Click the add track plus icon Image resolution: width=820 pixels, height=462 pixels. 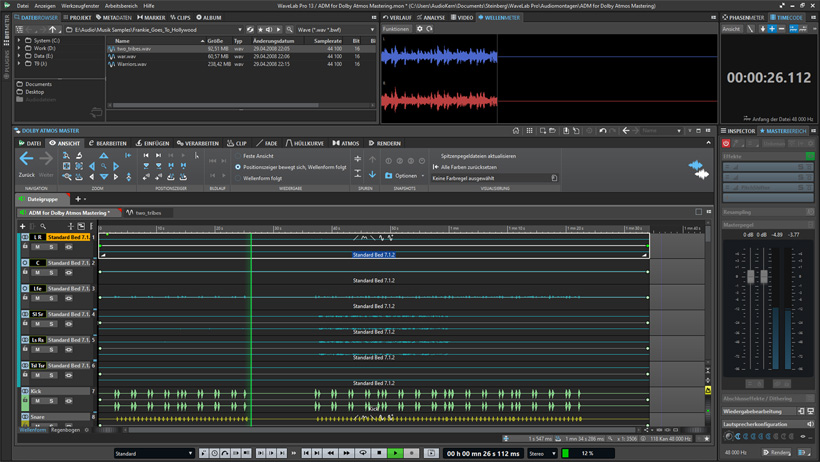(22, 227)
